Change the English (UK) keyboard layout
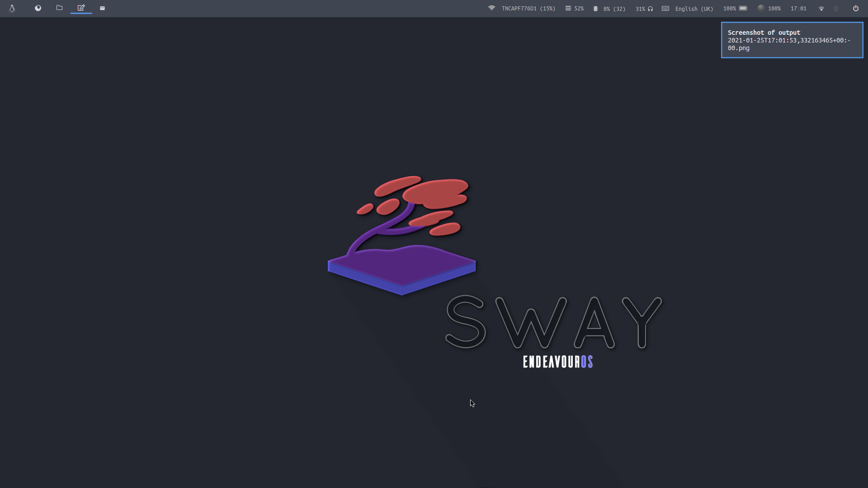 (x=694, y=9)
